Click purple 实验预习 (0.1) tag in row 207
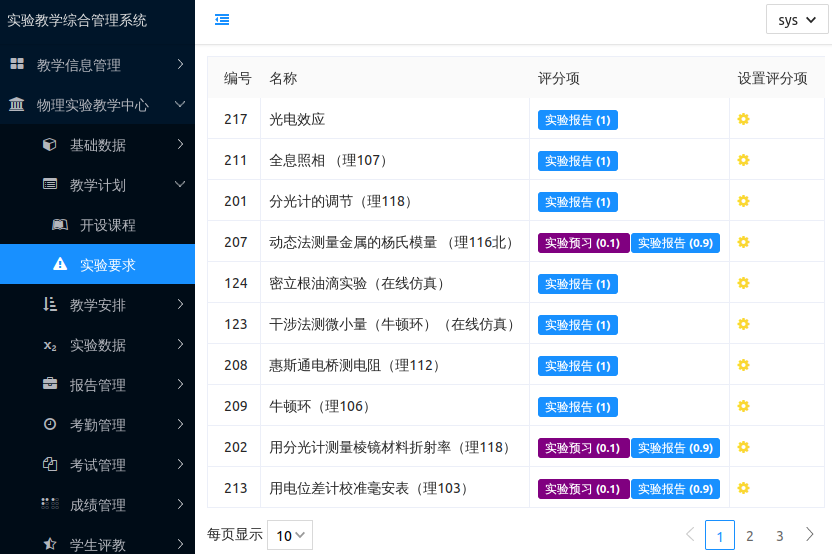 [x=583, y=242]
